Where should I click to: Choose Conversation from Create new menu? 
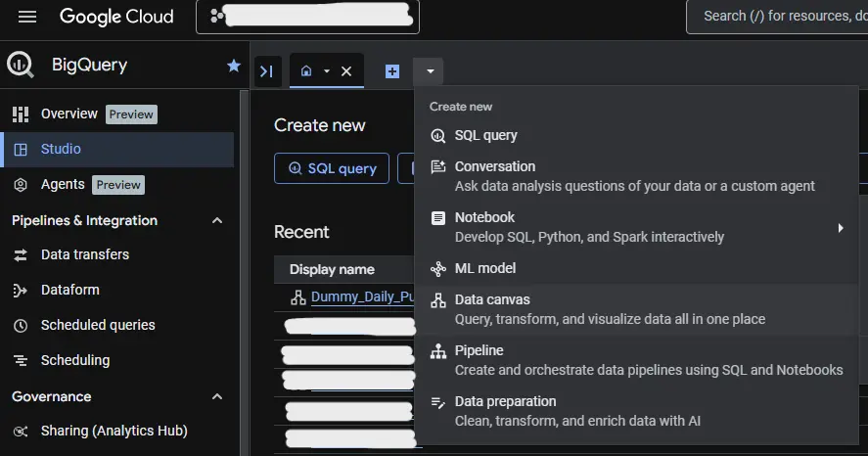click(x=636, y=176)
